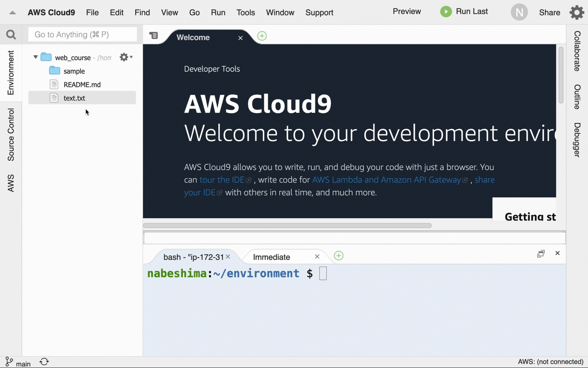Click the README.md file icon

click(x=54, y=84)
